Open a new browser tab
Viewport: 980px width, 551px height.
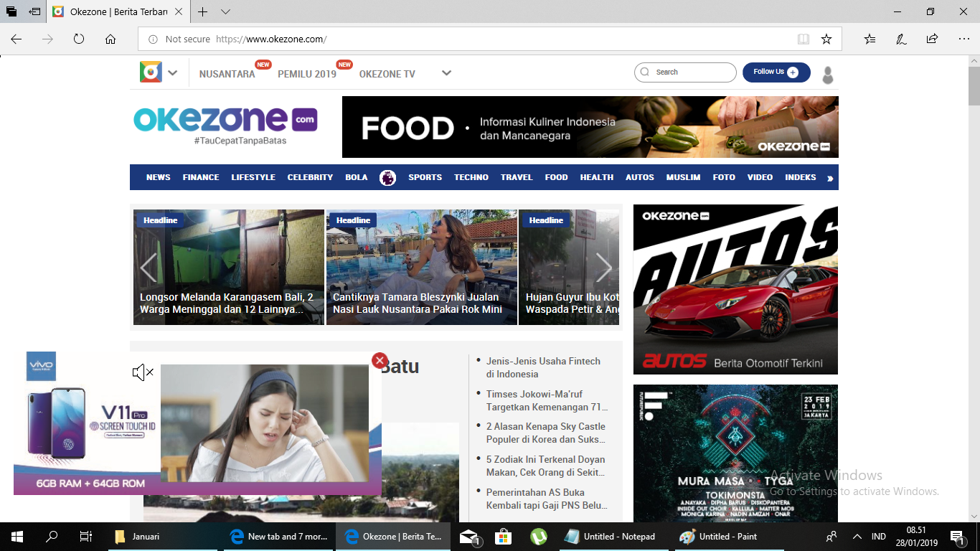pos(203,12)
